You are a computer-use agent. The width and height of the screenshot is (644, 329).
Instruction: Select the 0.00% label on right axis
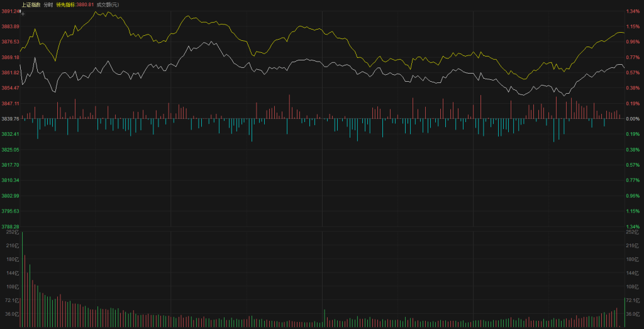(632, 119)
